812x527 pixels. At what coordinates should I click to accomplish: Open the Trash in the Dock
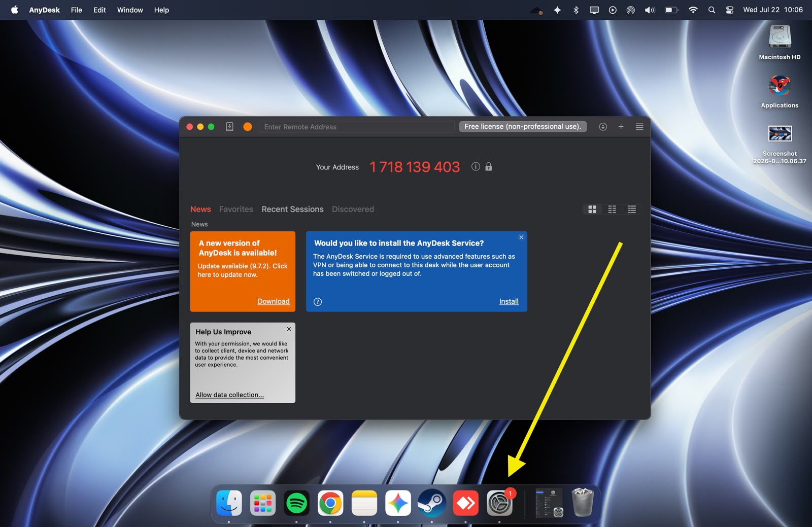point(583,503)
